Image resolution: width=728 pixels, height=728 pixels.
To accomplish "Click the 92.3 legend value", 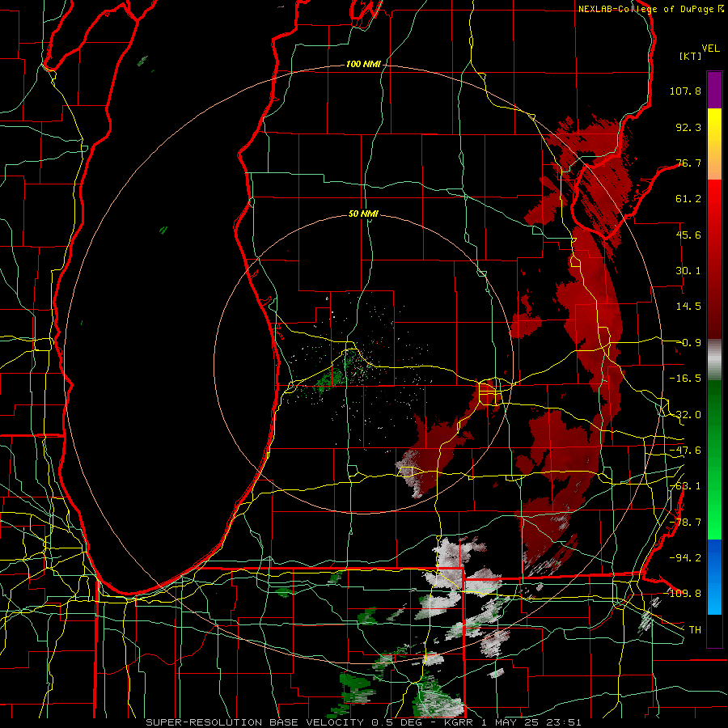I will (688, 127).
